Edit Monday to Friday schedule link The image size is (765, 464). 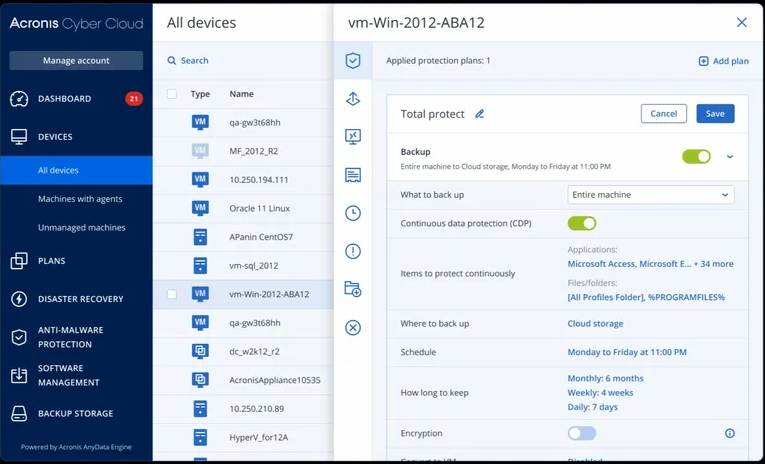pyautogui.click(x=627, y=352)
